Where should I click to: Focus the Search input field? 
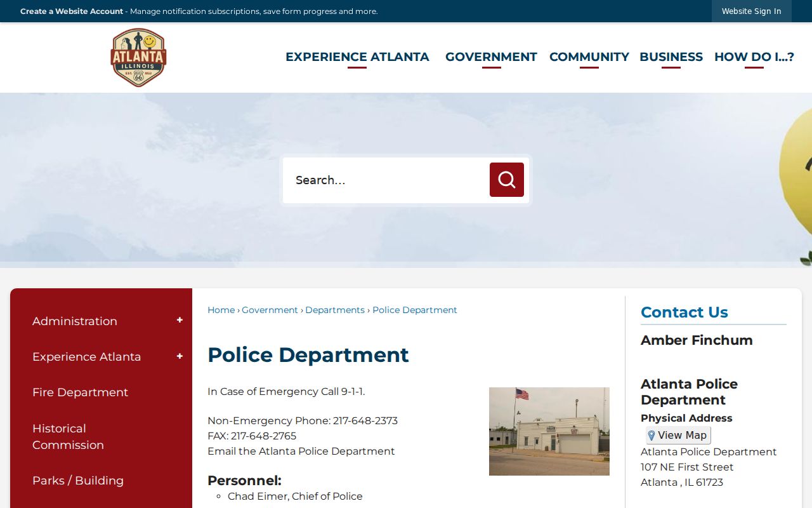point(386,180)
